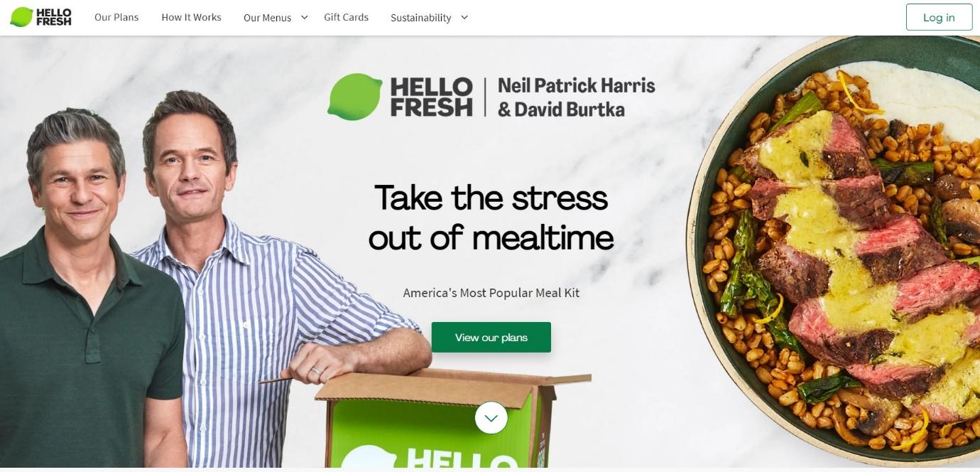
Task: Go to How It Works page
Action: point(191,17)
